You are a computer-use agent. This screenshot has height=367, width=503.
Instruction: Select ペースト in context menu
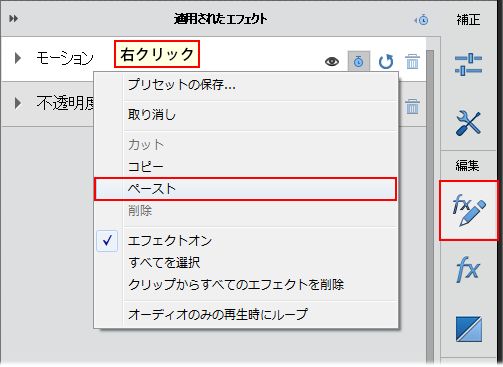pyautogui.click(x=246, y=189)
